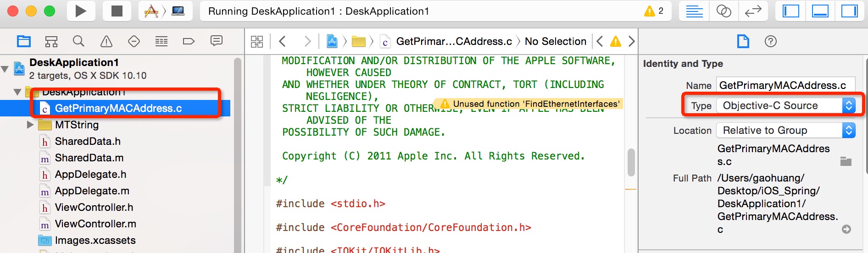Click the project icon in the jump bar
The width and height of the screenshot is (868, 253).
click(332, 41)
